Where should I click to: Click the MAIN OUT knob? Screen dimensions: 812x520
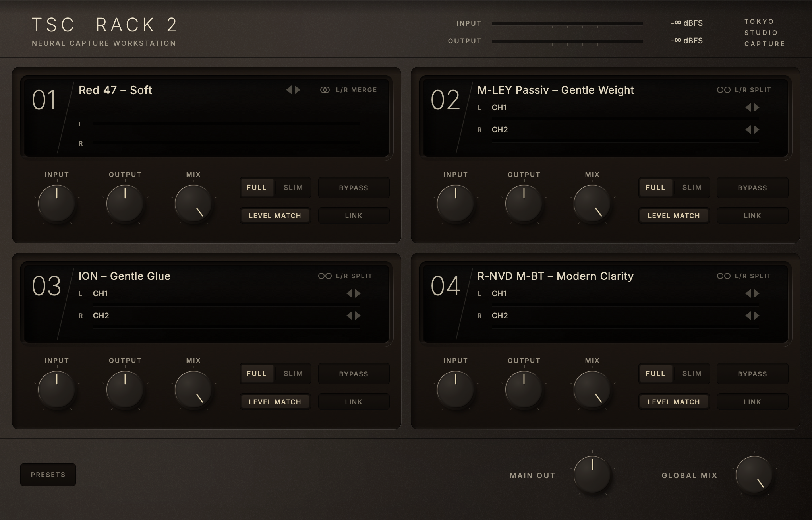point(592,475)
